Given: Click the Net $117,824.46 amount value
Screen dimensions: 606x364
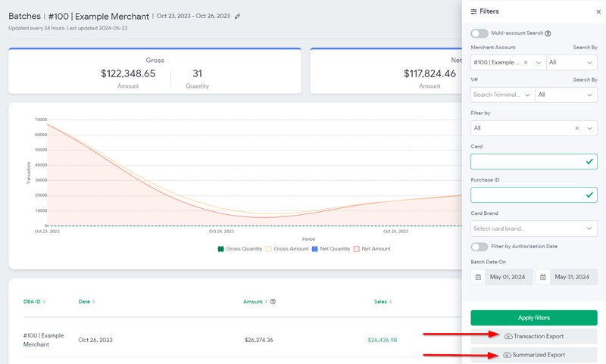Looking at the screenshot, I should pyautogui.click(x=430, y=73).
